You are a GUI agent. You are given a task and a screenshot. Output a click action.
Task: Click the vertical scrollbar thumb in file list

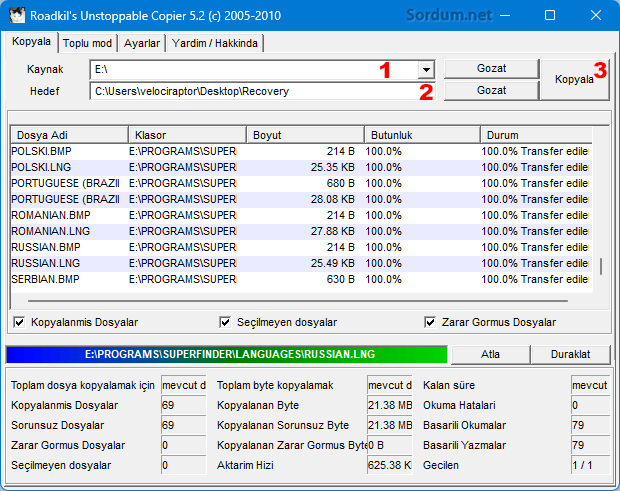[601, 266]
